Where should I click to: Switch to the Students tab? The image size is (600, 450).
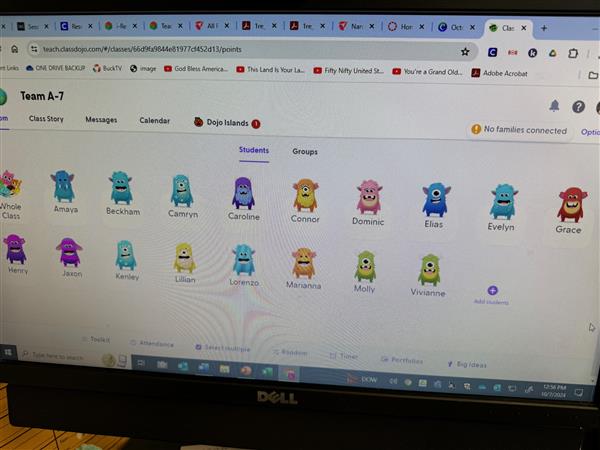click(254, 150)
